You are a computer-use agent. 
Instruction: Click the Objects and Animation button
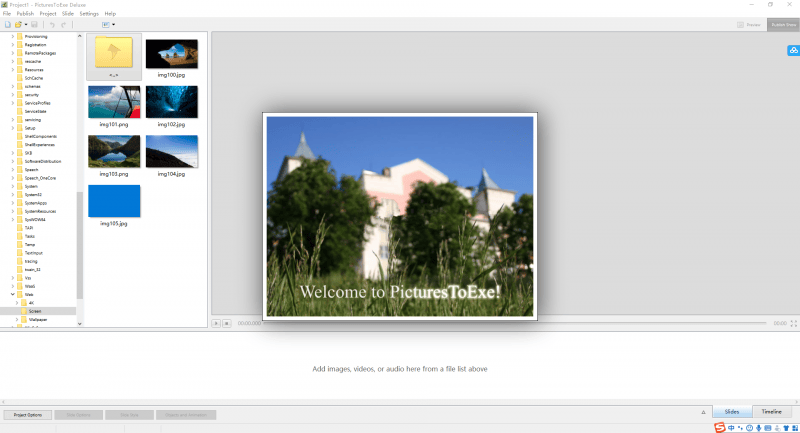(x=186, y=415)
